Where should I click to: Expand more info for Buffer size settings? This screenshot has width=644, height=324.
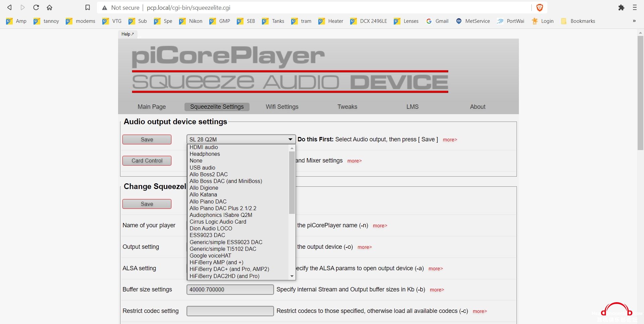coord(437,290)
